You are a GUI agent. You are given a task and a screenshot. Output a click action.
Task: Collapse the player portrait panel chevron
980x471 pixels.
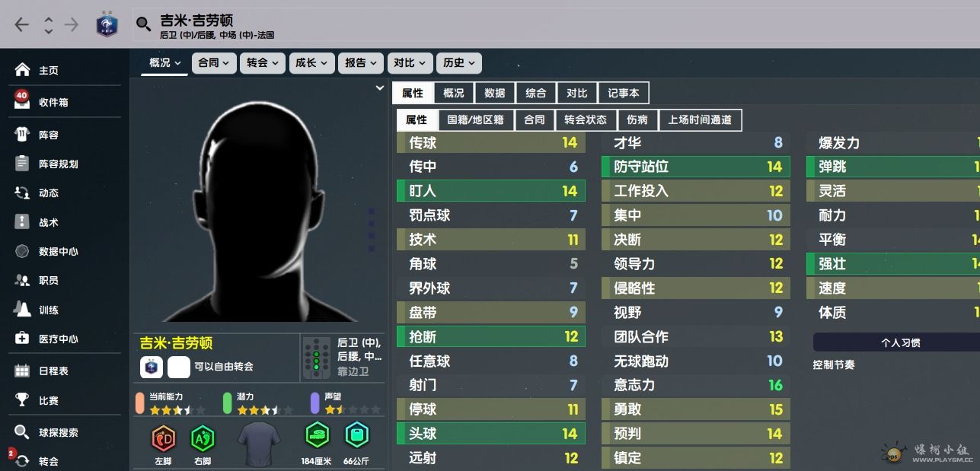pyautogui.click(x=379, y=88)
